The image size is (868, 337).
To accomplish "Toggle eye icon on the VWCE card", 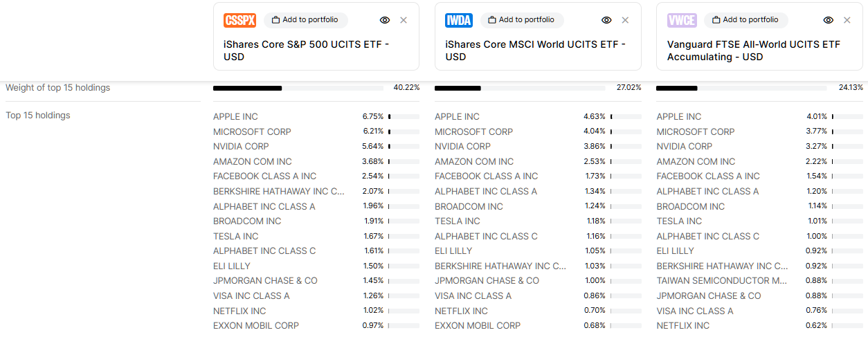I will click(828, 20).
